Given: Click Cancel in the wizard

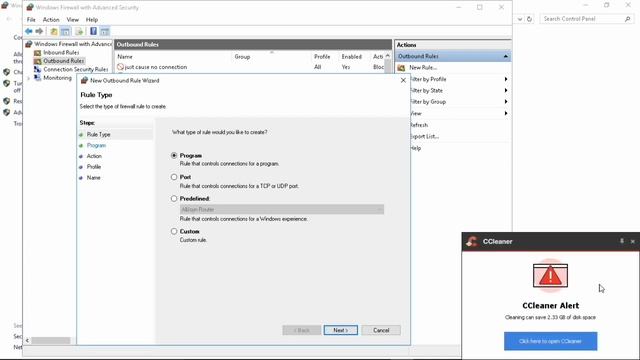Looking at the screenshot, I should click(381, 330).
